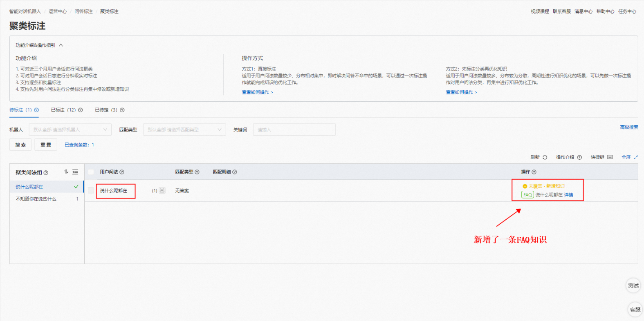The height and width of the screenshot is (321, 644).
Task: Open 详情 link in operation column
Action: click(x=569, y=195)
